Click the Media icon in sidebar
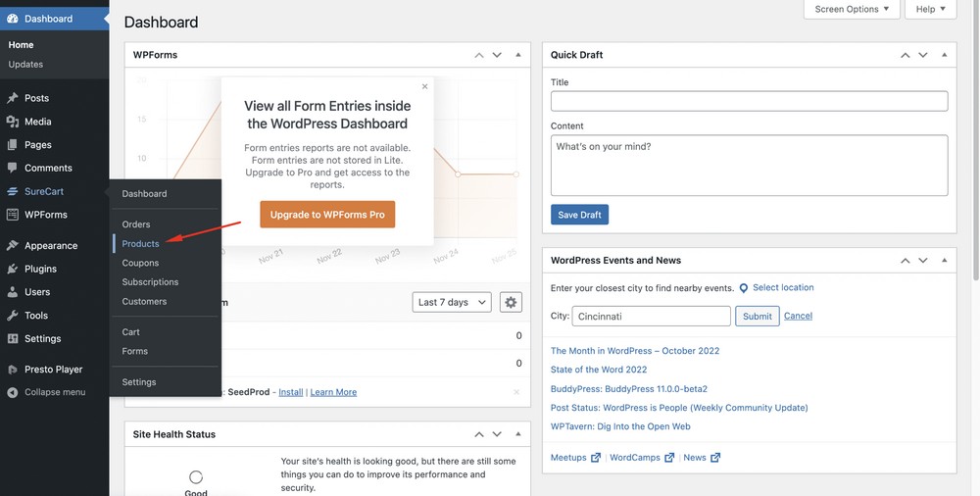 click(12, 122)
